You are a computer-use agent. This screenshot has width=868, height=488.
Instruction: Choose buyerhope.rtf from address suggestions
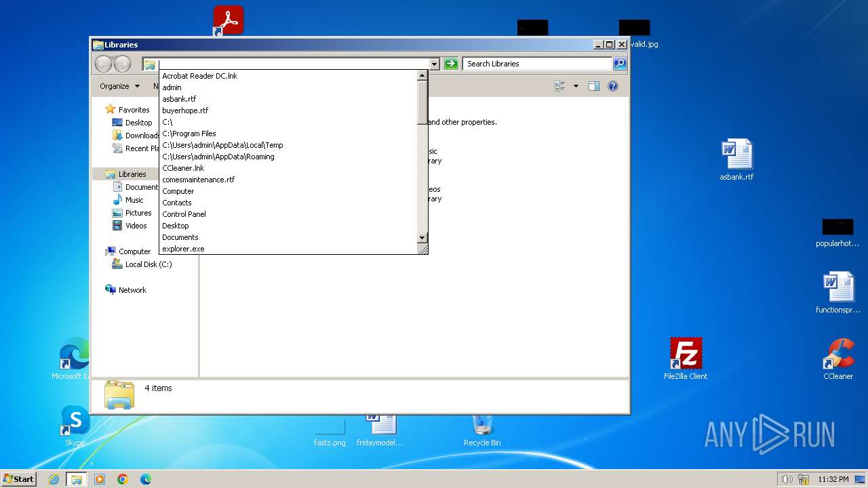[x=288, y=110]
